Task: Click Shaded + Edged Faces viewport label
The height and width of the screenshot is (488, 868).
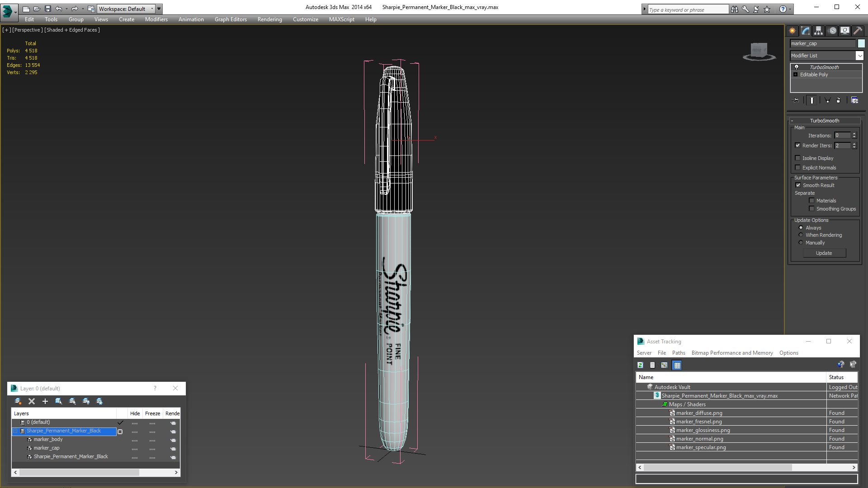Action: 72,30
